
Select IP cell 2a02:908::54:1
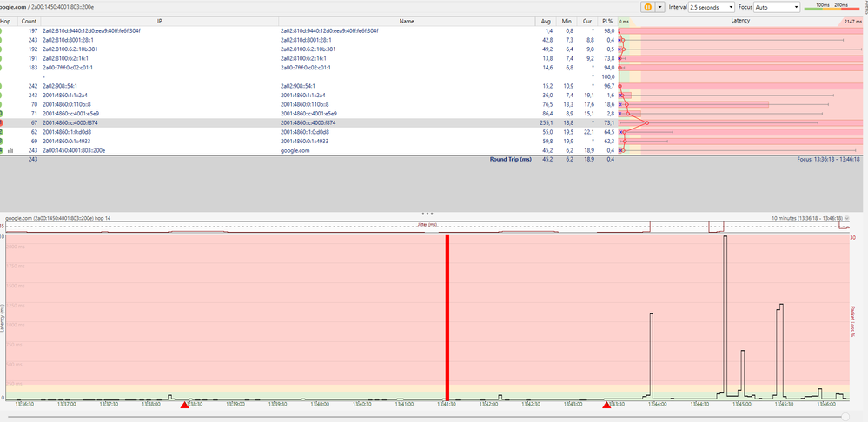[x=60, y=86]
